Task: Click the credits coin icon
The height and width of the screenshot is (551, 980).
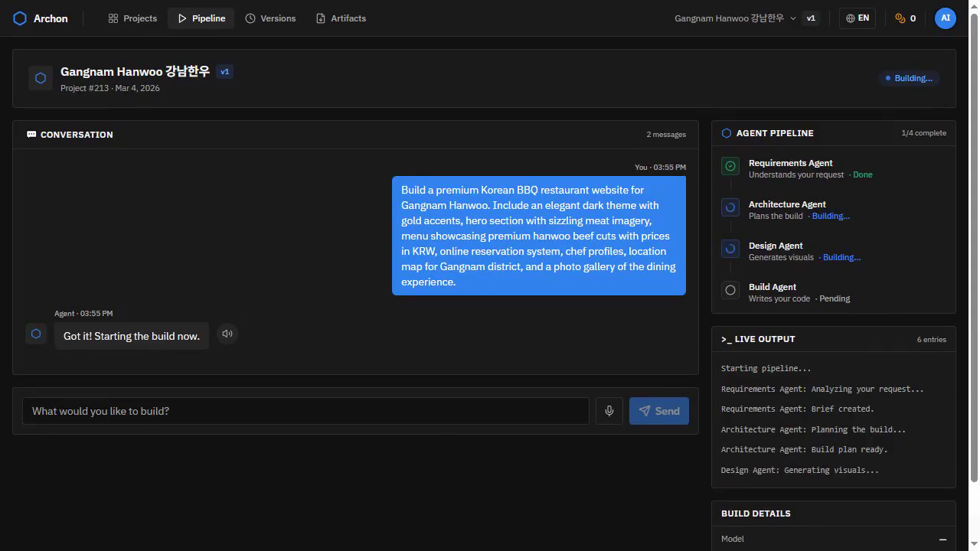Action: coord(900,18)
